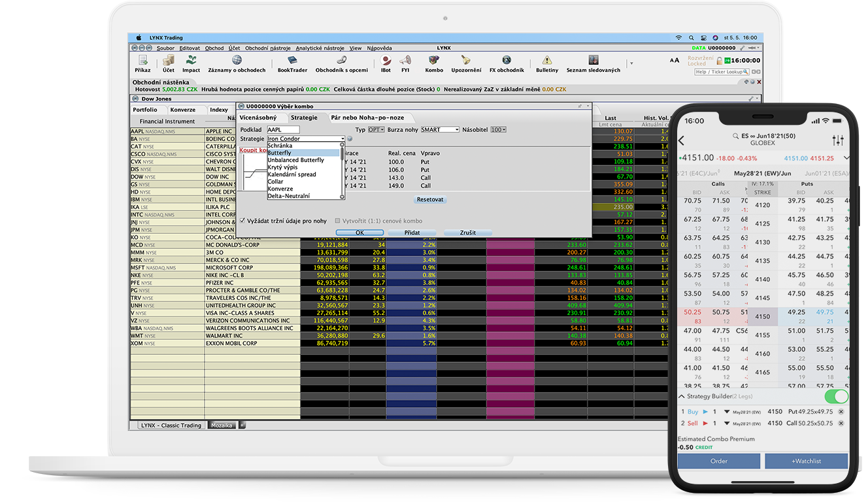The image size is (868, 502).
Task: Expand toolbar overflow arrow after Seznam sledovaných
Action: tap(631, 63)
